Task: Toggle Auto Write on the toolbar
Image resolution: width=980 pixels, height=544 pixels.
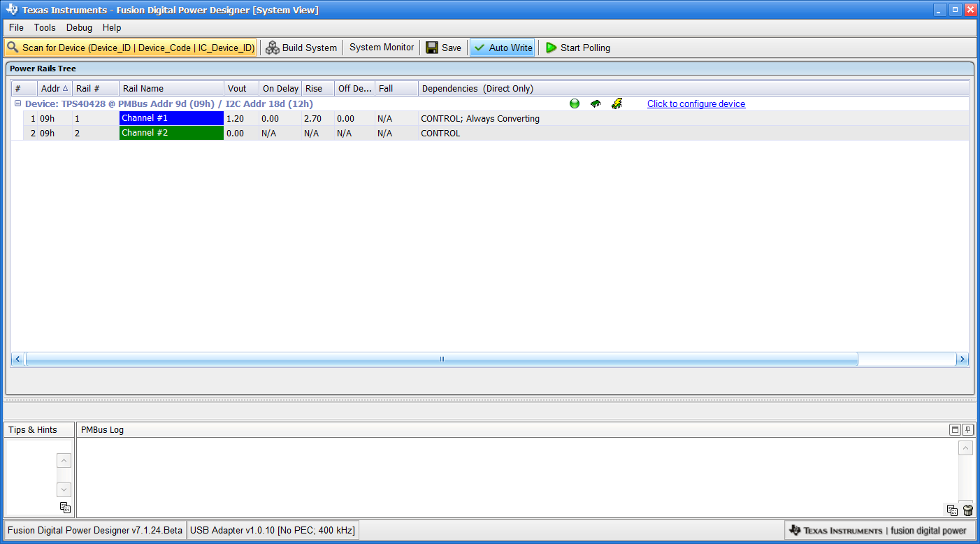Action: point(502,47)
